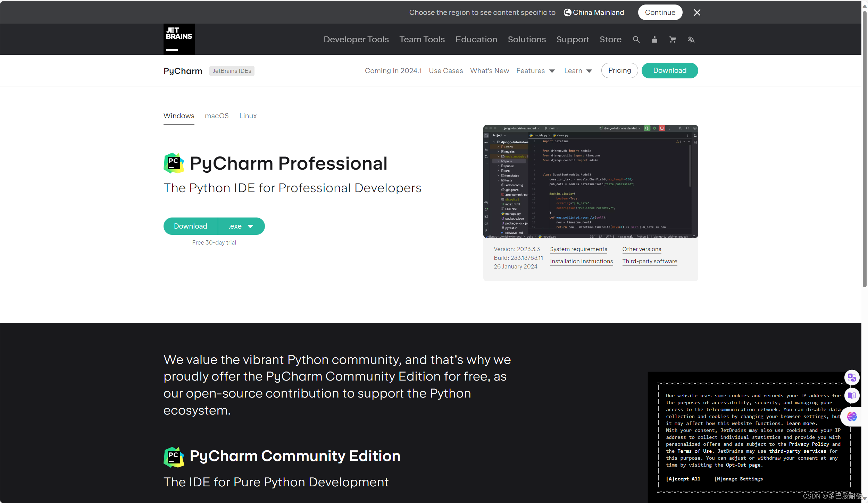Click the PyCharm Professional logo icon
Image resolution: width=868 pixels, height=503 pixels.
[x=174, y=163]
